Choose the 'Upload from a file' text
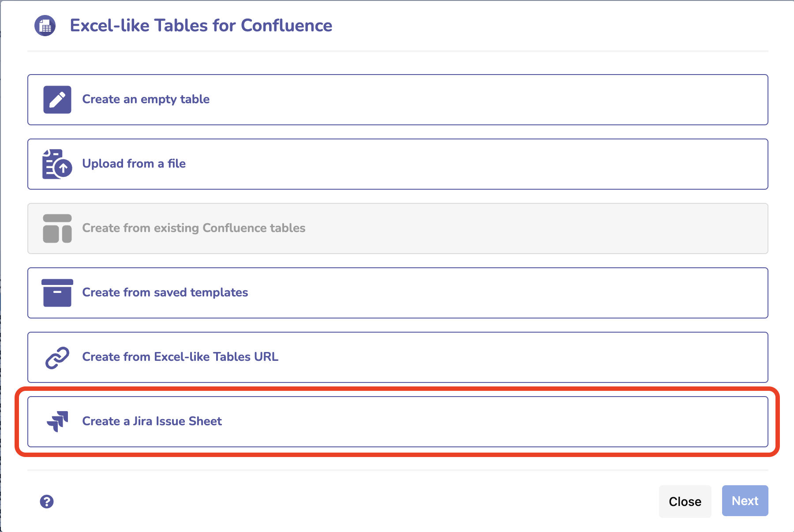 134,164
